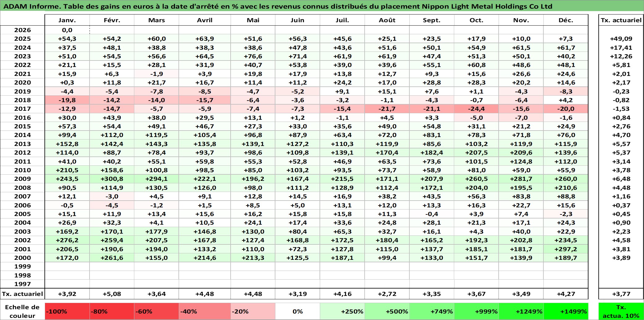Click the -19,8 cell for January 2018
644x320 pixels.
(x=67, y=100)
